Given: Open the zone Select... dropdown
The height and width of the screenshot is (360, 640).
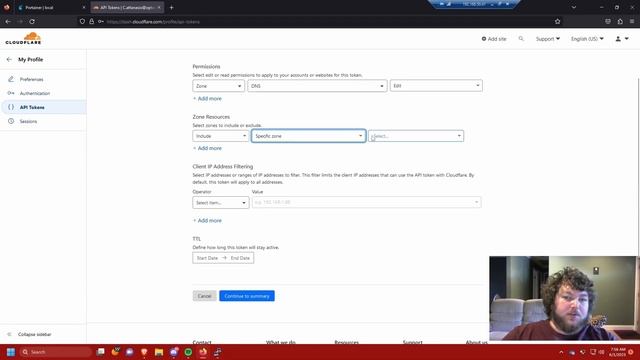Looking at the screenshot, I should 416,136.
